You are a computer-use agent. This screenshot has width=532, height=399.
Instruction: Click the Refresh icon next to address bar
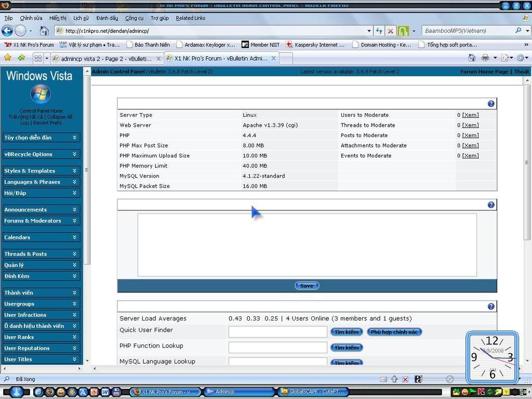(x=379, y=31)
